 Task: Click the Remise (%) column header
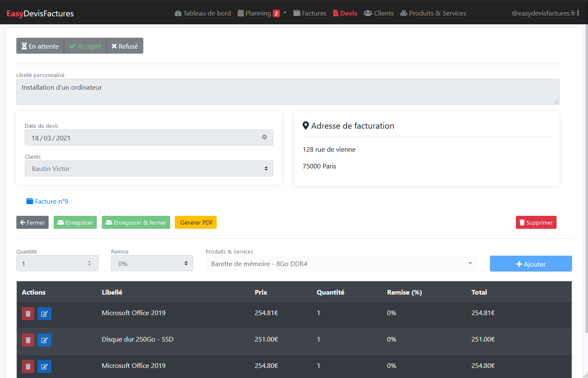pos(404,293)
